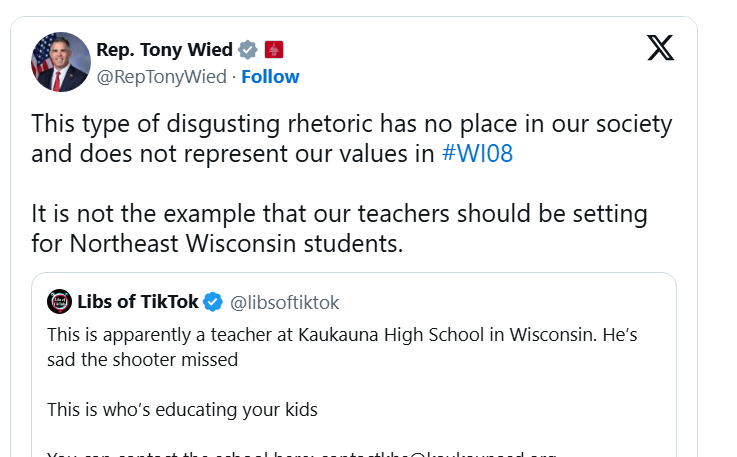Open the @RepTonyWied handle link
The image size is (737, 457).
pos(161,77)
